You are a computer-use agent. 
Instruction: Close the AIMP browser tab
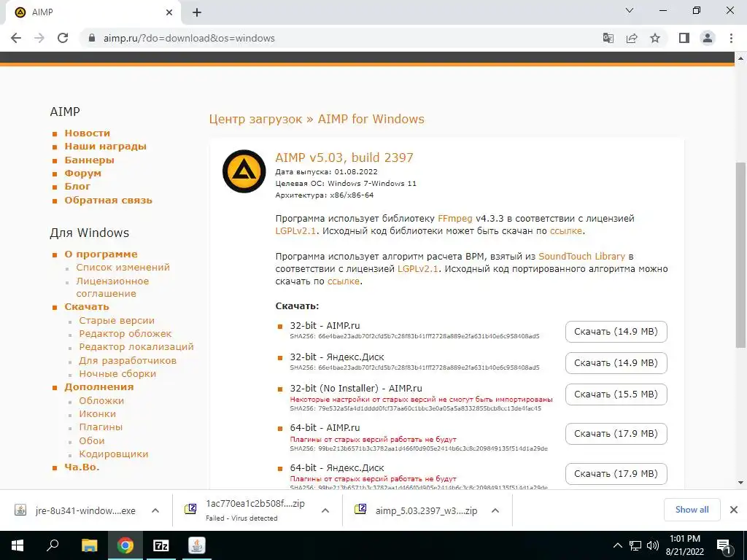pos(169,12)
